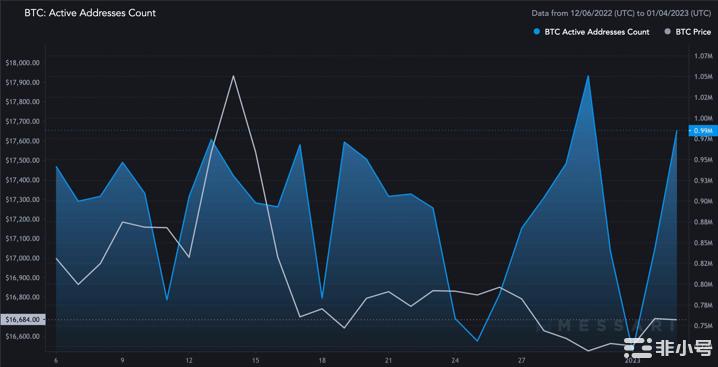Select the chart title 'BTC: Active Addresses Count'
The height and width of the screenshot is (367, 718).
pyautogui.click(x=90, y=13)
